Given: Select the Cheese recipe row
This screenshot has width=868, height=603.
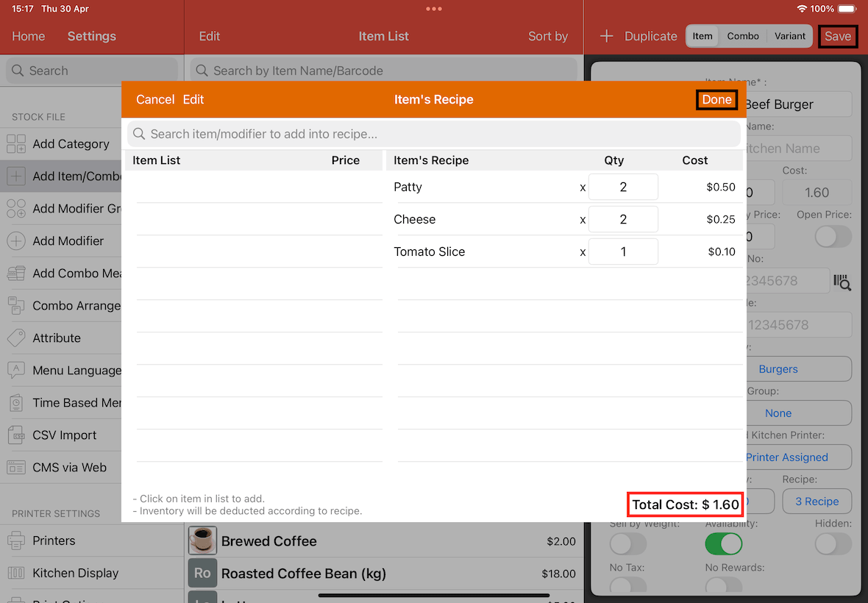Looking at the screenshot, I should (x=566, y=220).
